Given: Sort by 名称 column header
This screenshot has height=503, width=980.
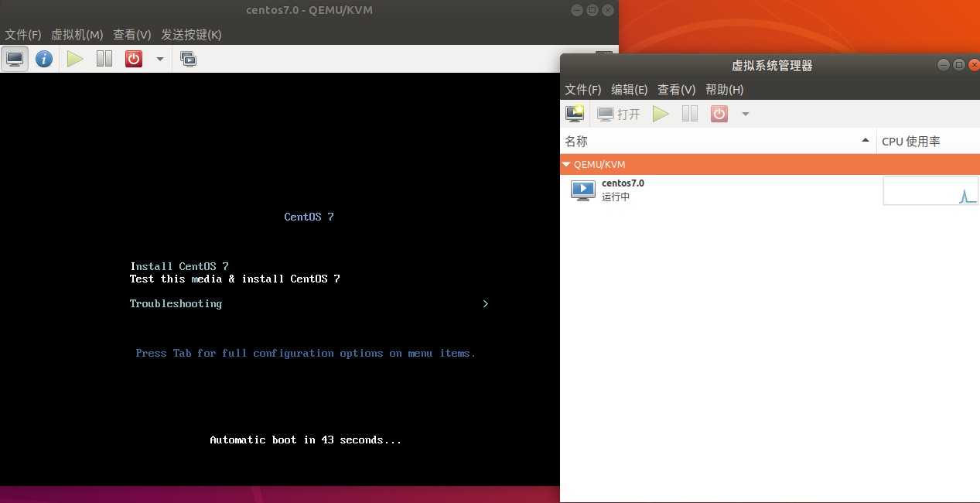Looking at the screenshot, I should 719,141.
